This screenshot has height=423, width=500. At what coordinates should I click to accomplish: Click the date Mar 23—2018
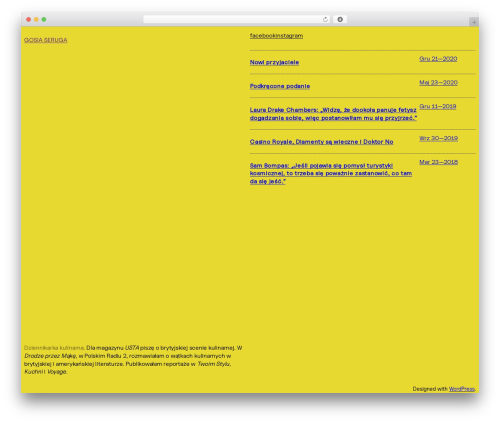(438, 162)
